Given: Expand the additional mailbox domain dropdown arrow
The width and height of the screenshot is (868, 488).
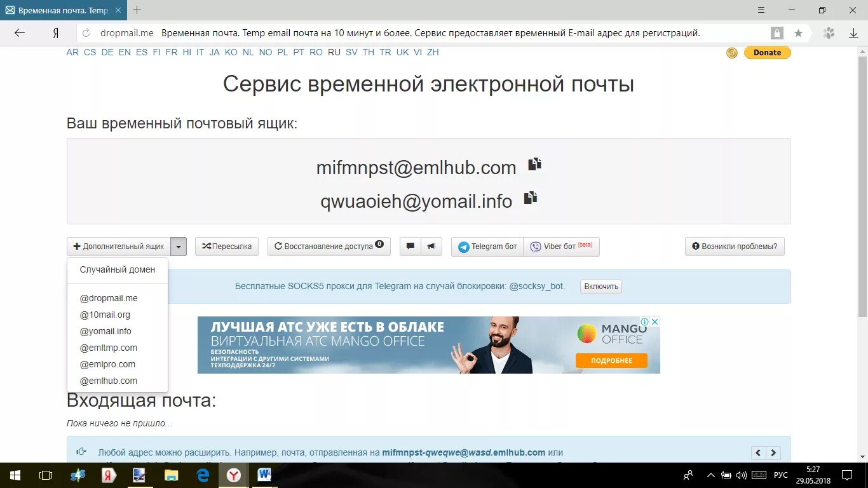Looking at the screenshot, I should 179,247.
